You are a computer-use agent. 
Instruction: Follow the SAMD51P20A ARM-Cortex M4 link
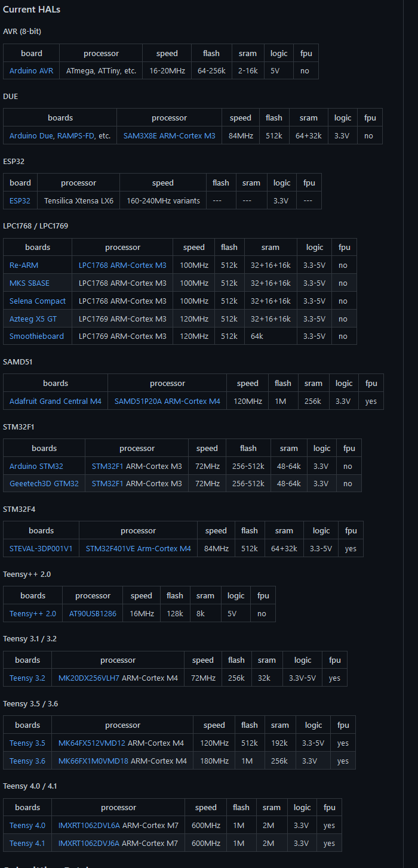(x=167, y=401)
